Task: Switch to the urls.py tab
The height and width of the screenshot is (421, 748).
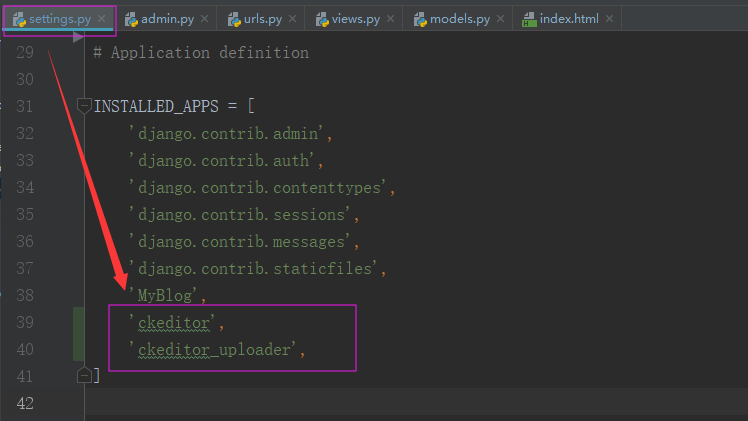Action: tap(260, 19)
